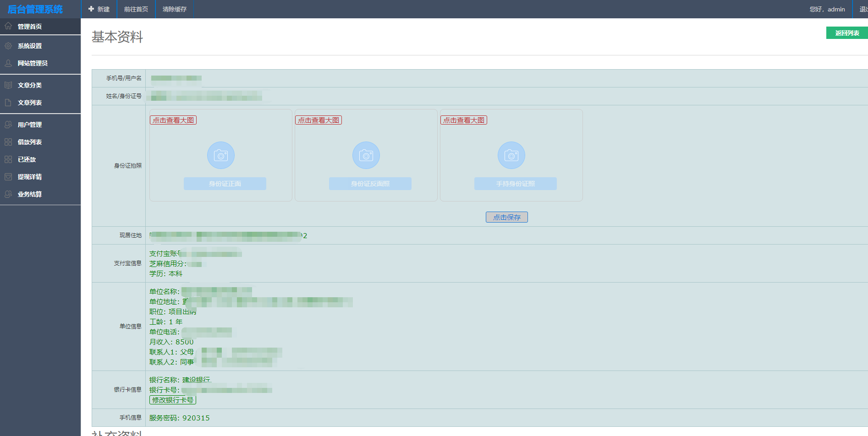Viewport: 868px width, 436px height.
Task: Click the 后台管理系统 logo title
Action: (x=35, y=9)
